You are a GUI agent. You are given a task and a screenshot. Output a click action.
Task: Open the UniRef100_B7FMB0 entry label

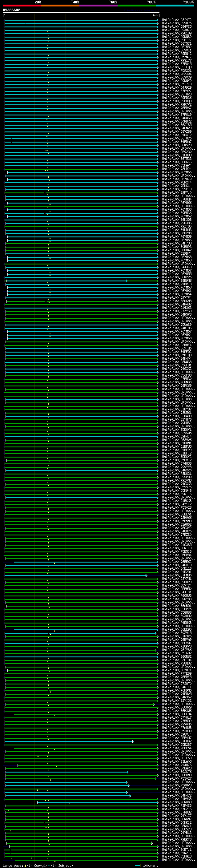point(176,575)
